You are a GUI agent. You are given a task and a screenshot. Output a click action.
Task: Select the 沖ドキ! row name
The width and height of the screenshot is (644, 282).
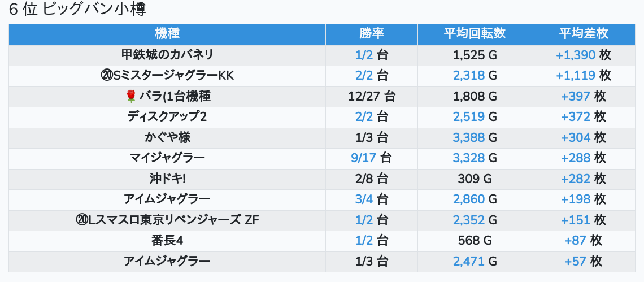pyautogui.click(x=167, y=179)
